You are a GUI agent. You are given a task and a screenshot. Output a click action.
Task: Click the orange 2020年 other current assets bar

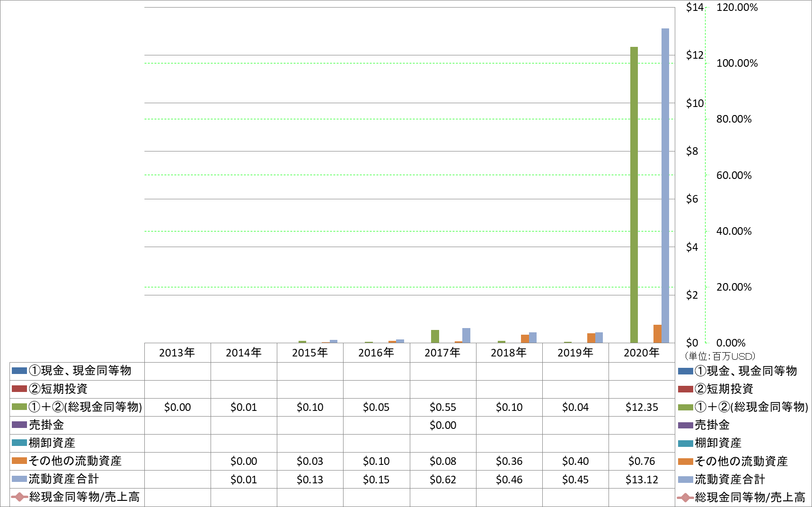tap(657, 334)
